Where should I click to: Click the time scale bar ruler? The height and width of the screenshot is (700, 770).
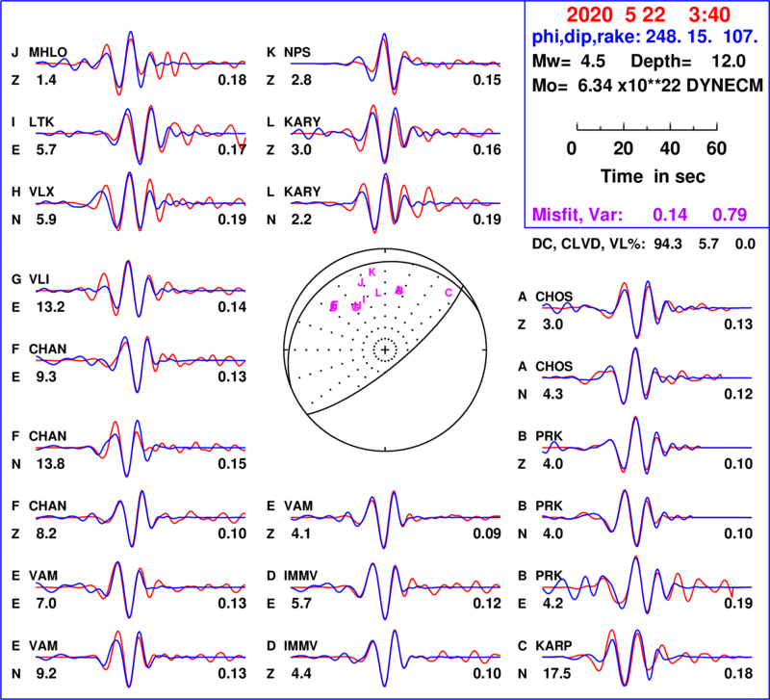(647, 127)
